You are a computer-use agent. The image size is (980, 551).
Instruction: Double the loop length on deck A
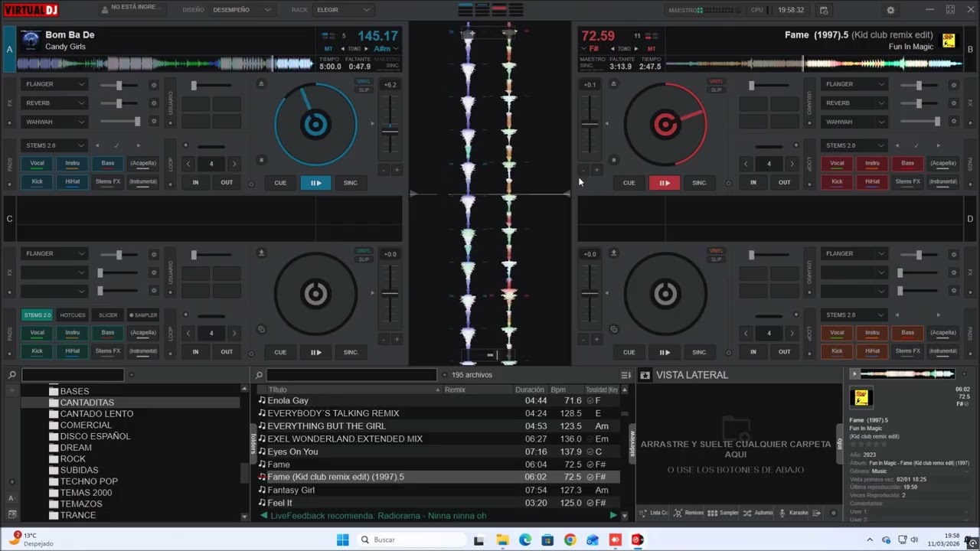pos(234,164)
